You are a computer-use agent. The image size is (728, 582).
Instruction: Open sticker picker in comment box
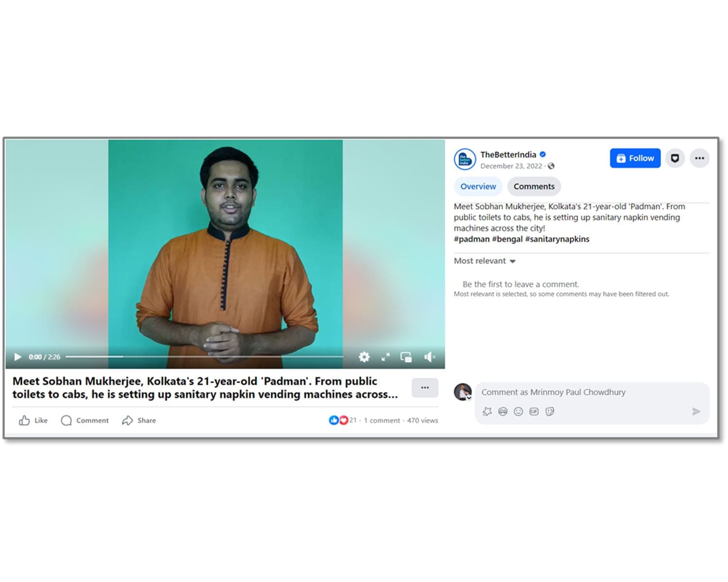pyautogui.click(x=549, y=411)
